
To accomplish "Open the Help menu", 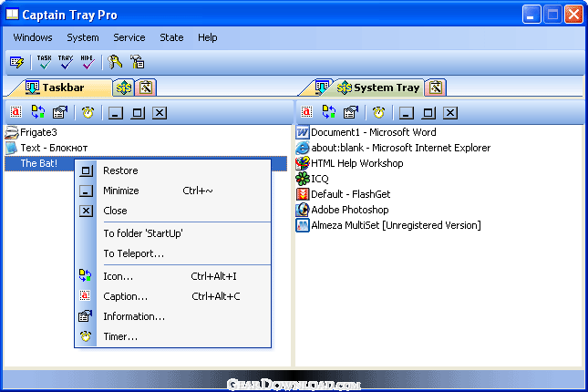I will [208, 37].
